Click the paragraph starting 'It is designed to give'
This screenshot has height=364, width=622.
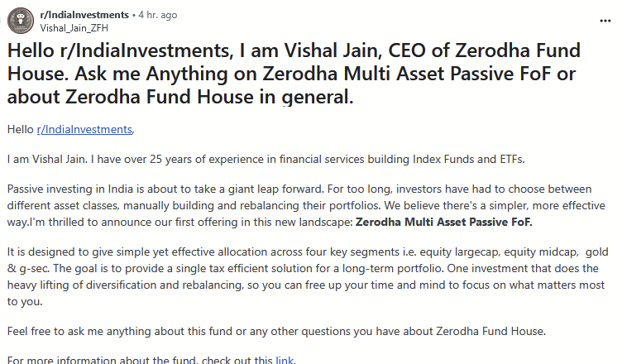tap(308, 276)
